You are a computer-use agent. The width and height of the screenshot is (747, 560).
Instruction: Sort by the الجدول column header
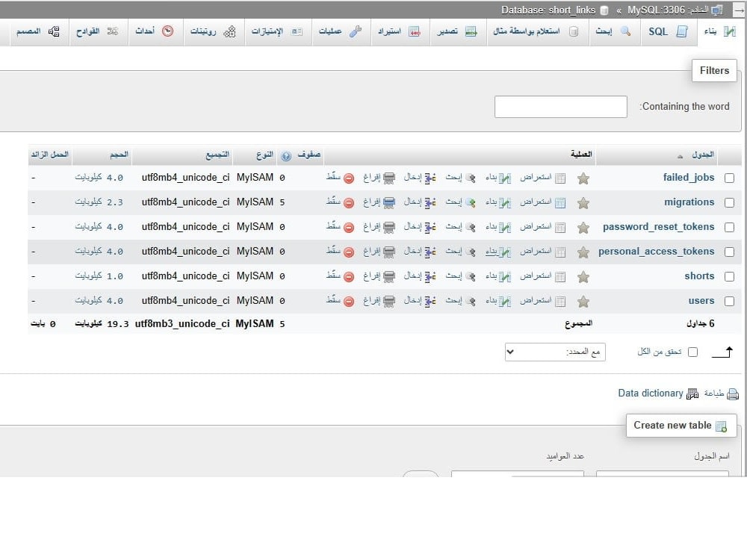tap(703, 155)
